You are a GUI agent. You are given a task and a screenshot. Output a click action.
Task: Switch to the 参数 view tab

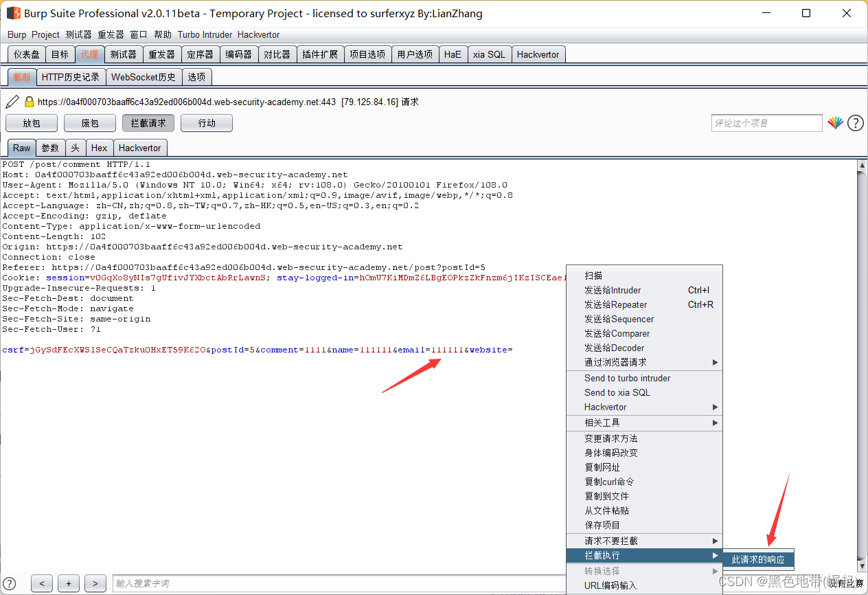(51, 148)
